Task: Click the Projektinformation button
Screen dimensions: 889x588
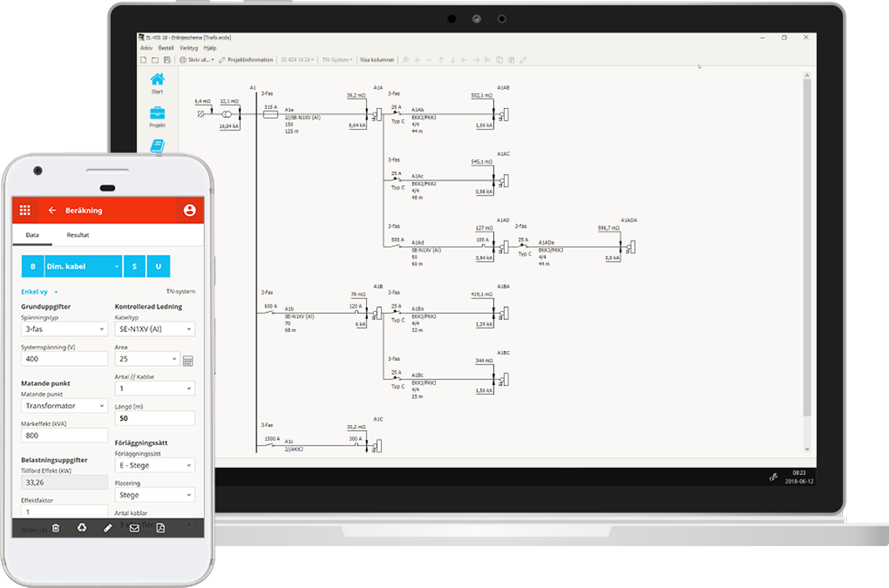Action: coord(246,60)
